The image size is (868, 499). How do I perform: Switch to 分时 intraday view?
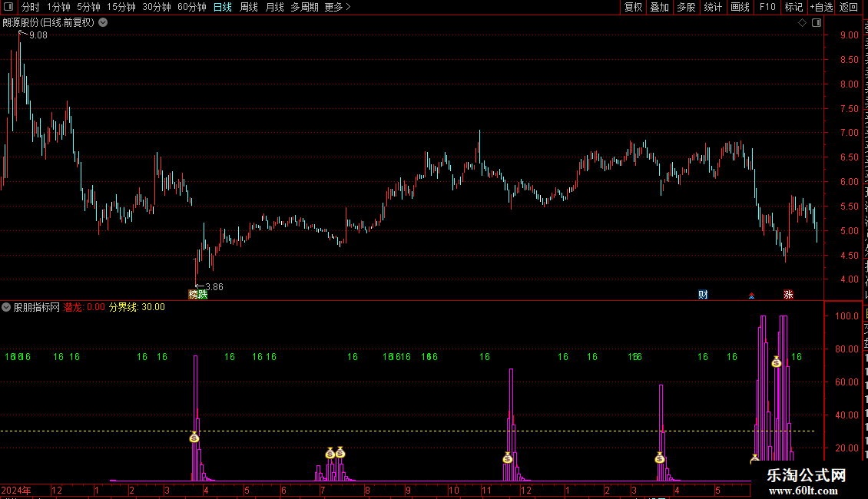click(x=31, y=7)
